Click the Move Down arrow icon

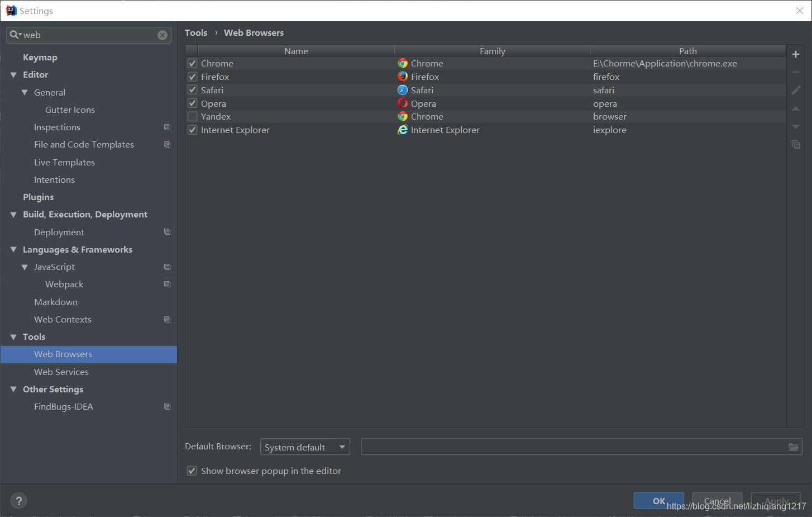[x=796, y=126]
